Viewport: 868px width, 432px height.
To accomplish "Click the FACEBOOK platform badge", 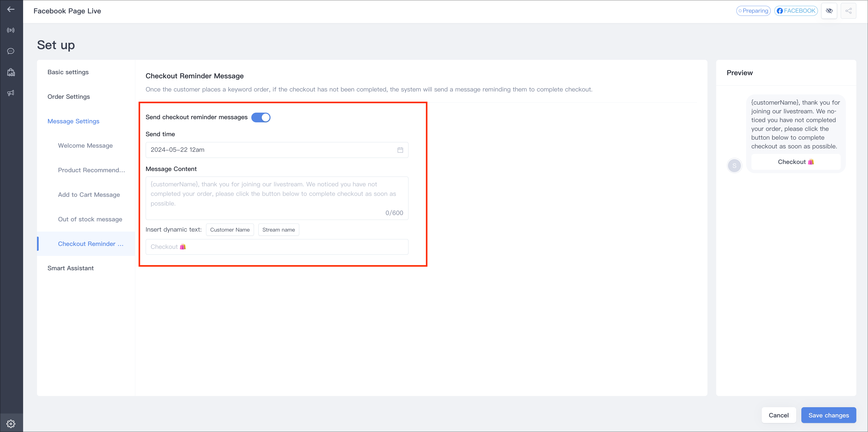I will coord(796,11).
